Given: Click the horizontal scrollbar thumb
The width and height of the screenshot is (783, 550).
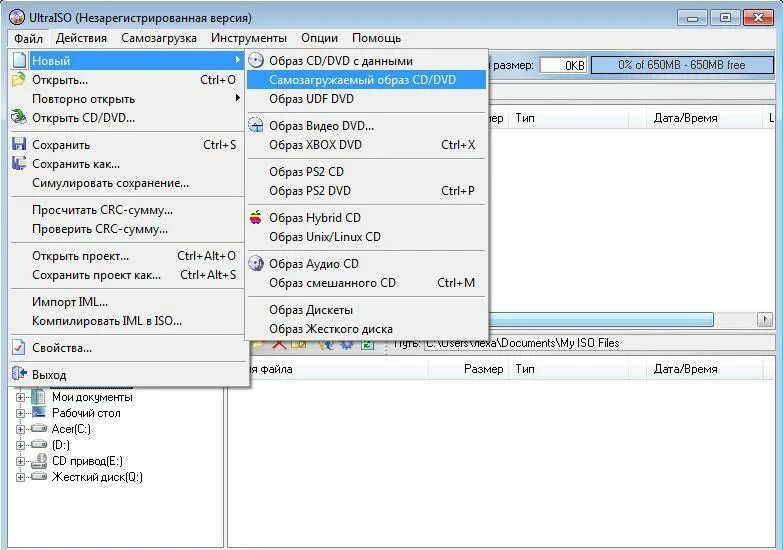Looking at the screenshot, I should (601, 319).
